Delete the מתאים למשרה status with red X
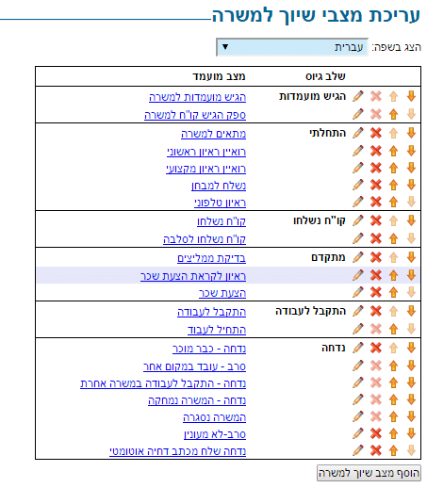The image size is (427, 504). coord(375,133)
